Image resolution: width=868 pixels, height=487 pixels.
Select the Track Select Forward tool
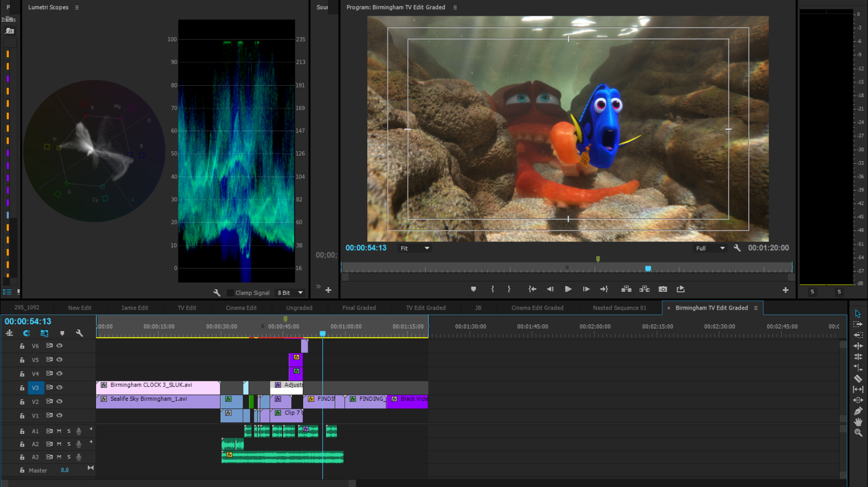point(858,324)
